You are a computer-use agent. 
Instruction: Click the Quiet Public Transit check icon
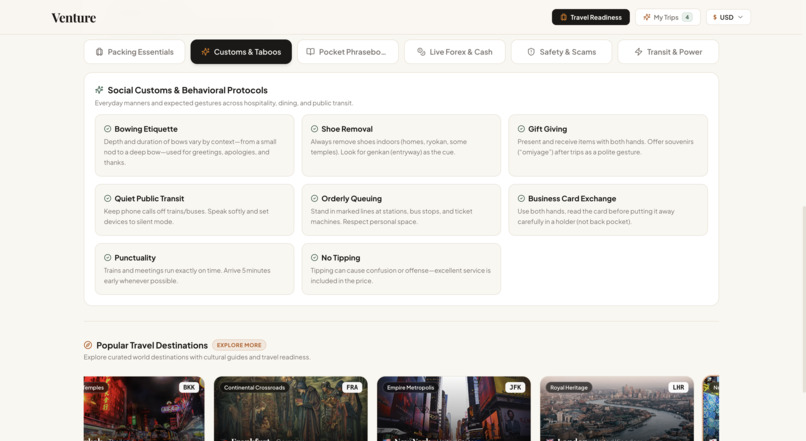pyautogui.click(x=107, y=198)
